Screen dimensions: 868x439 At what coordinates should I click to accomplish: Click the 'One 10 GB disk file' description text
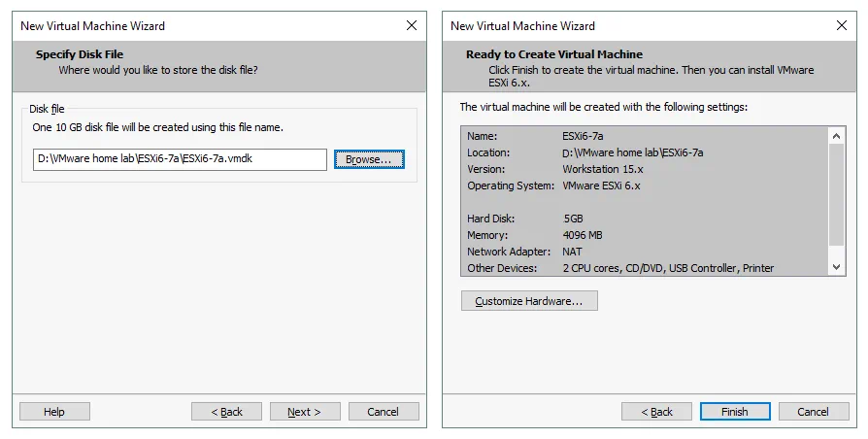(157, 127)
